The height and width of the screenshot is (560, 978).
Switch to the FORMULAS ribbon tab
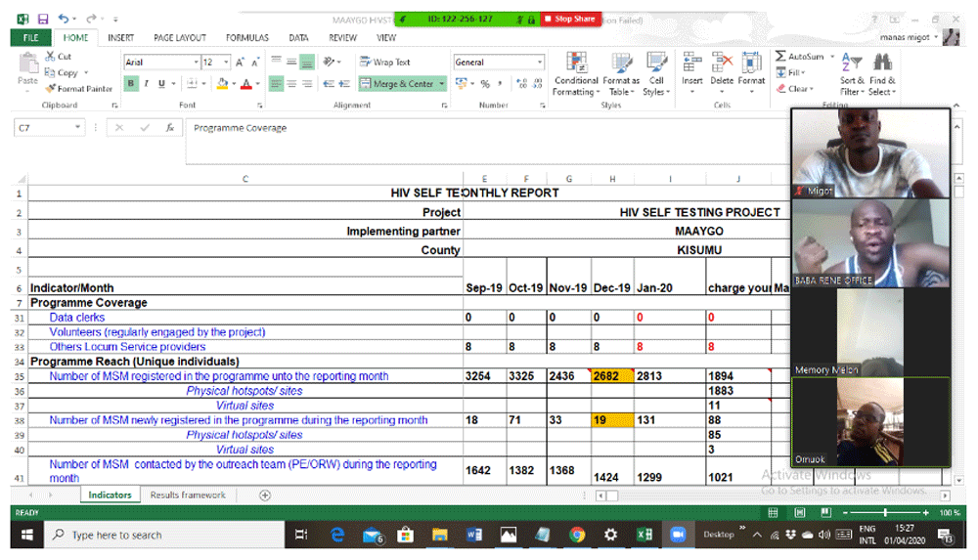pyautogui.click(x=246, y=38)
